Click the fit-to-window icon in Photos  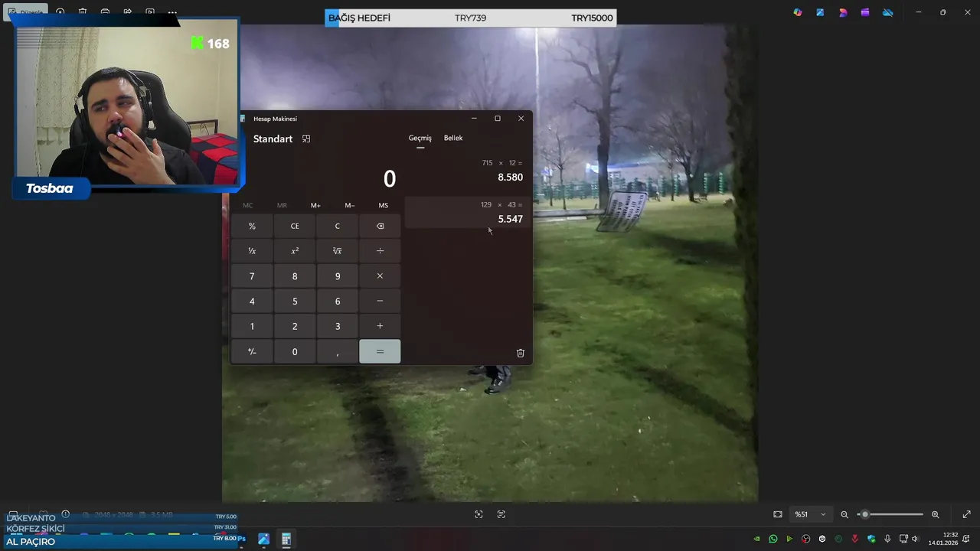(778, 514)
